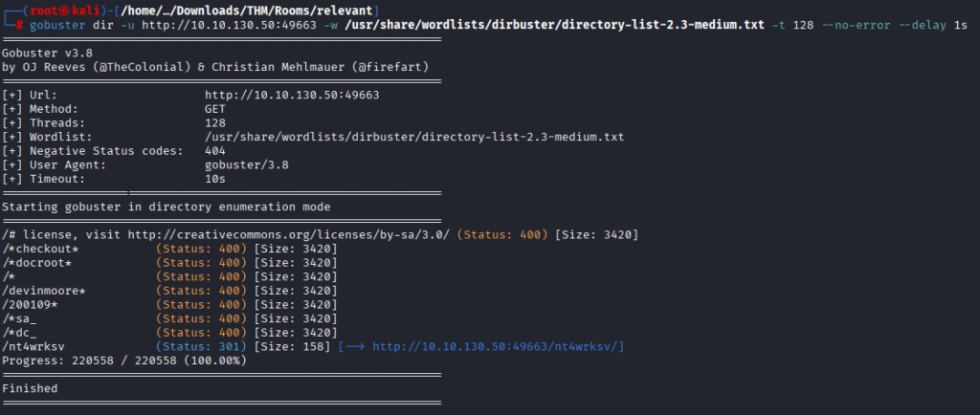Click the Wordlist path in the settings block

(x=413, y=137)
